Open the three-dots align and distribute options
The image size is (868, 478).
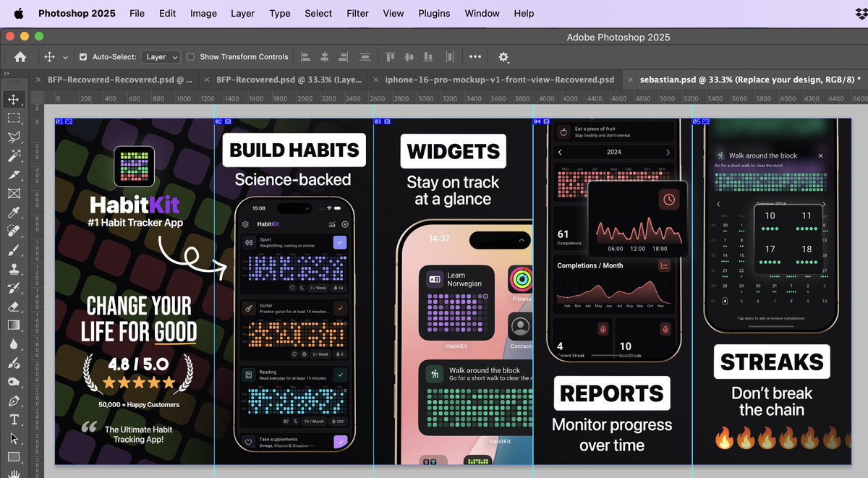point(475,56)
